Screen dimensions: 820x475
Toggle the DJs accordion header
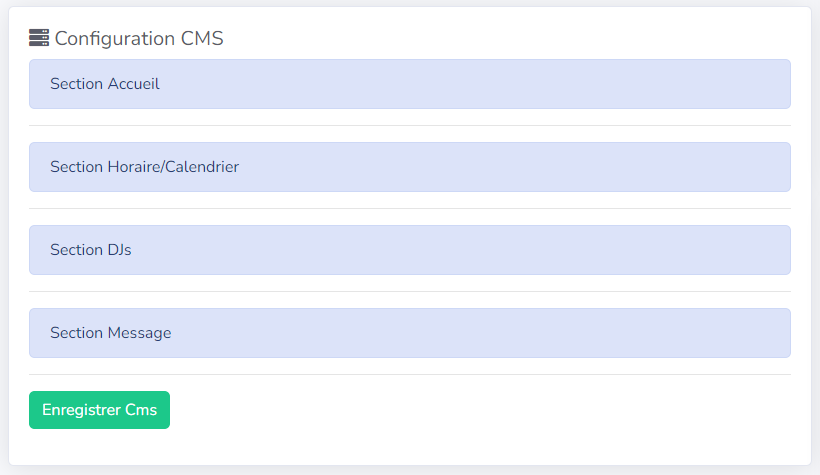[x=409, y=250]
